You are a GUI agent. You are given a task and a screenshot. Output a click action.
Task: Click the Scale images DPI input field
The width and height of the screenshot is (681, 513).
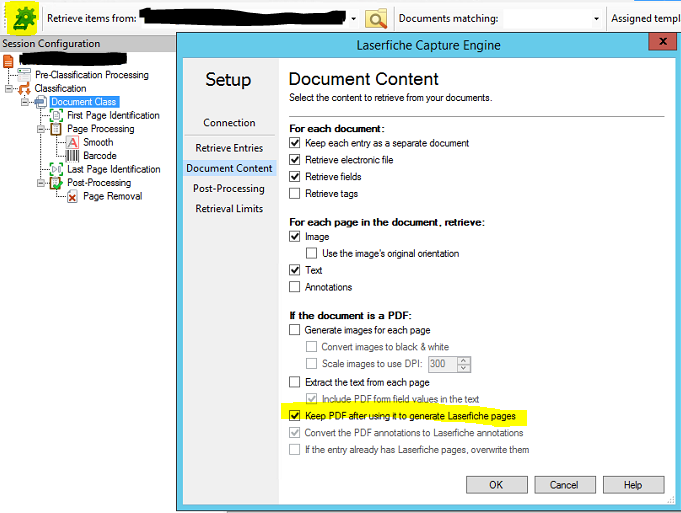443,364
